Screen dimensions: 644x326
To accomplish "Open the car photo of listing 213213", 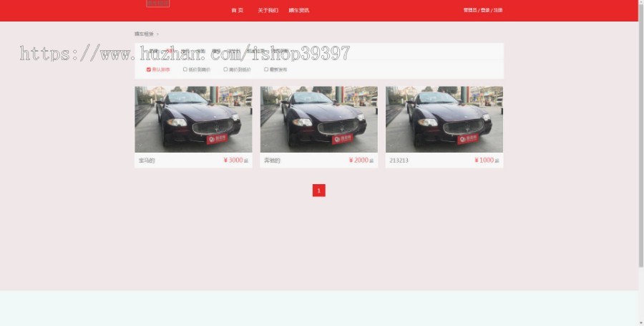I will pos(444,119).
